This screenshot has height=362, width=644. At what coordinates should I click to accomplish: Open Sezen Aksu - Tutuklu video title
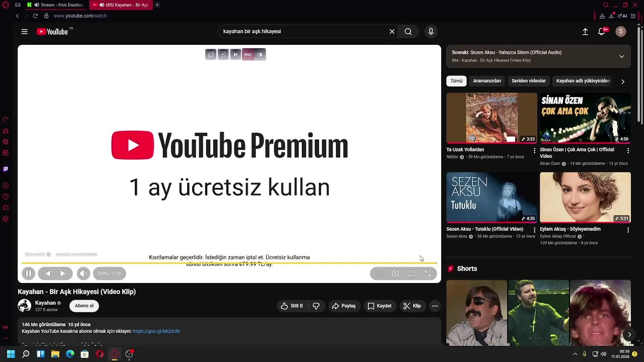pos(485,229)
